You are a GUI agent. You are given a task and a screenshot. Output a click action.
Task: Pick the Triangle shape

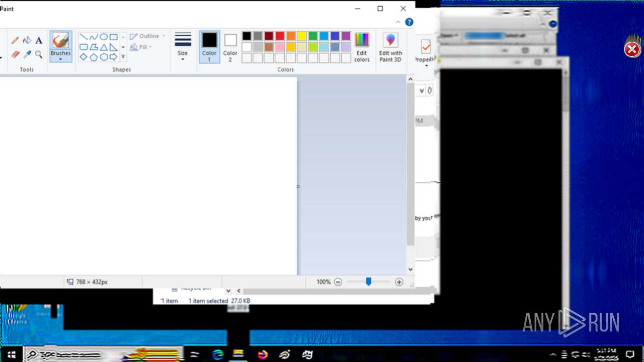point(104,47)
